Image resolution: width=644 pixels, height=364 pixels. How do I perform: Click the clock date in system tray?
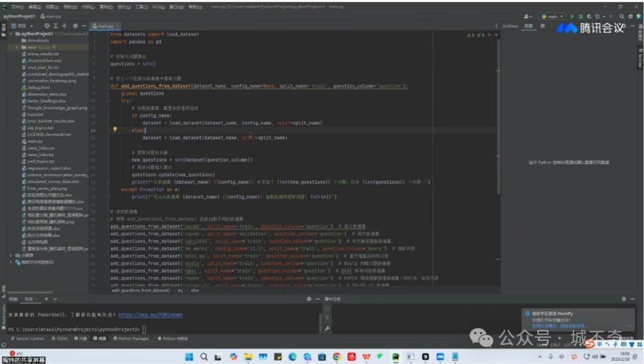tap(621, 357)
